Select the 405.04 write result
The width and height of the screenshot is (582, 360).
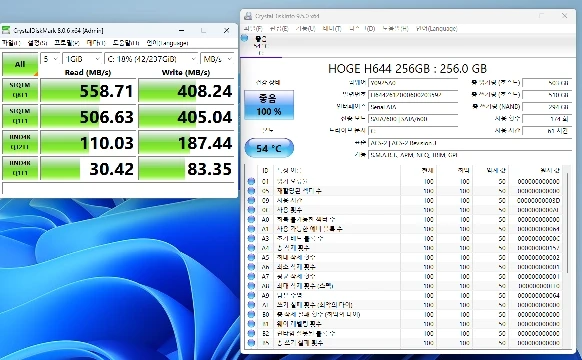[x=187, y=116]
